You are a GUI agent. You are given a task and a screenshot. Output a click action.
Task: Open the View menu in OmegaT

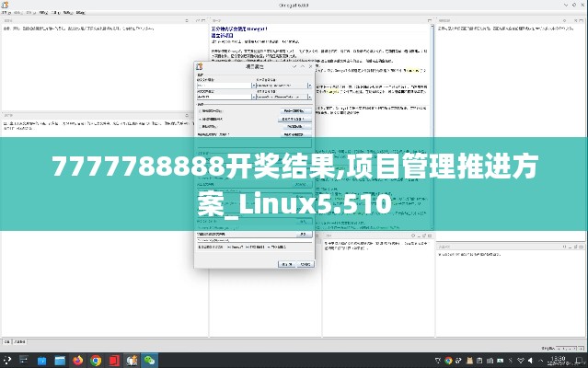[x=43, y=12]
